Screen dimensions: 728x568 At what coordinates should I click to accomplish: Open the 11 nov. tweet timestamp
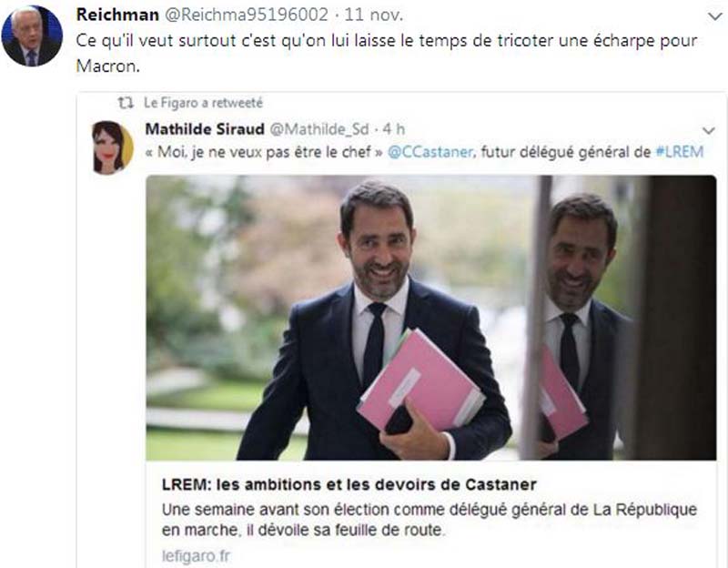pyautogui.click(x=374, y=15)
